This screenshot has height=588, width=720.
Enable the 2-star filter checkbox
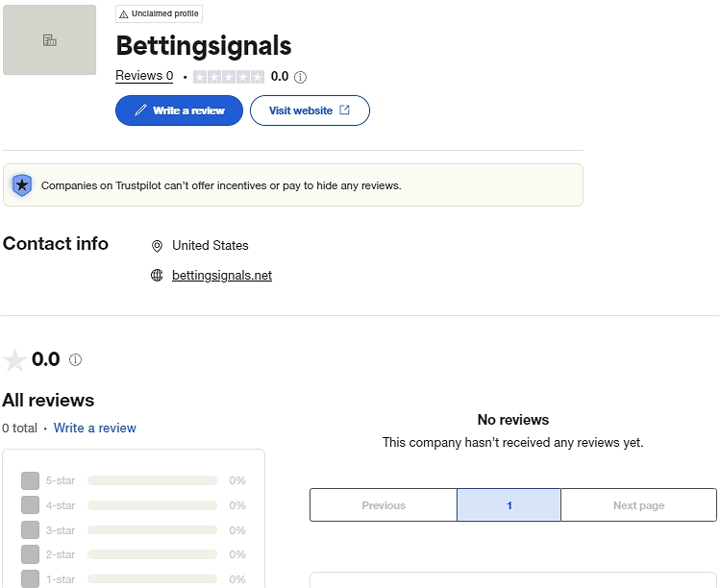coord(30,554)
